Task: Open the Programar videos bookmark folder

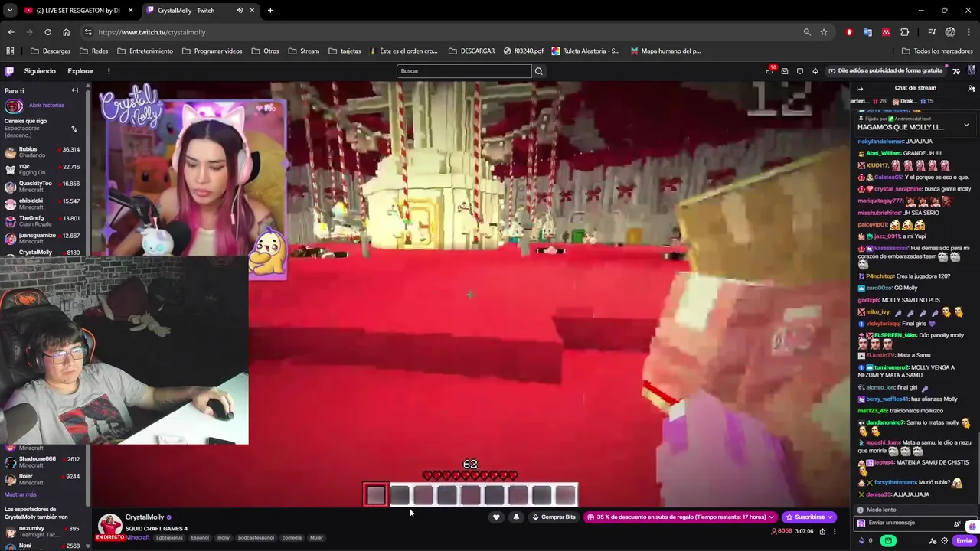Action: coord(212,51)
